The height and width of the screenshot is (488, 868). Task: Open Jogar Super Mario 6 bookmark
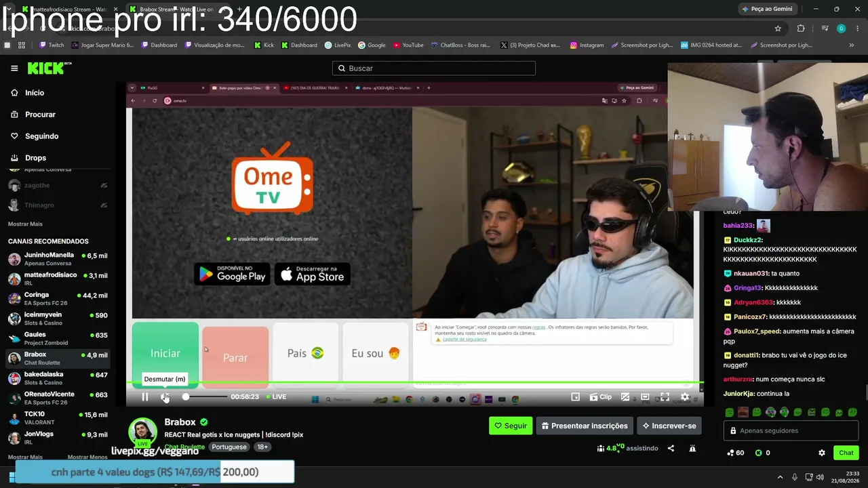[102, 45]
